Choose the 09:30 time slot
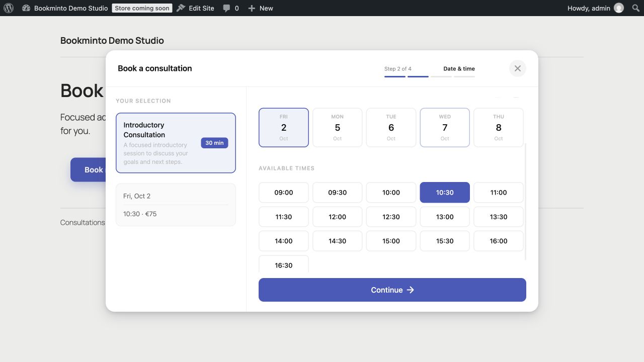 tap(338, 193)
